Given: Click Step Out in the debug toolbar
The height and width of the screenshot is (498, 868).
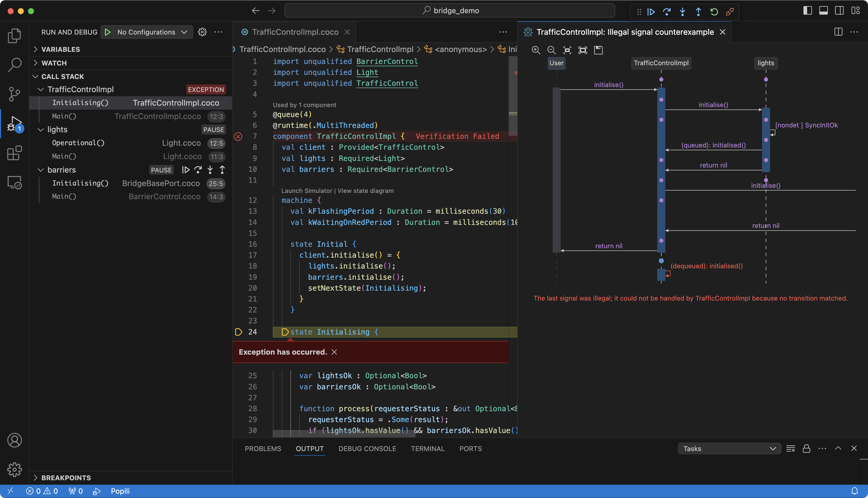Looking at the screenshot, I should 698,12.
